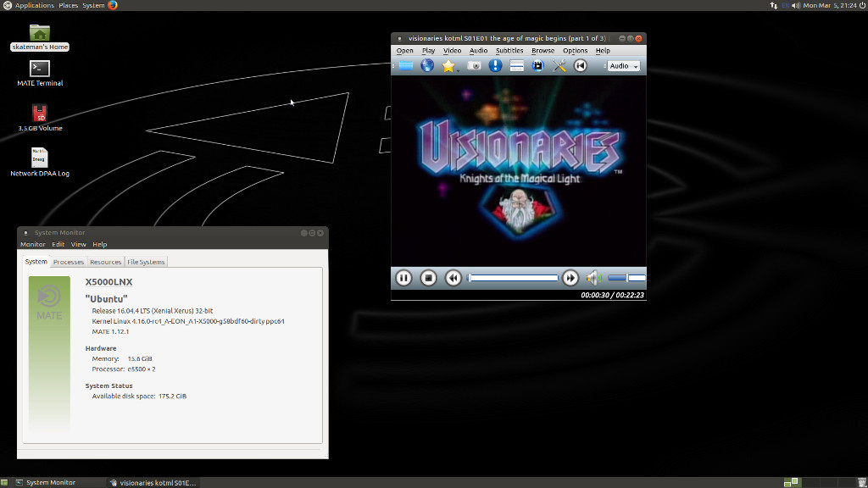
Task: Open System Monitor's Edit menu
Action: tap(58, 244)
